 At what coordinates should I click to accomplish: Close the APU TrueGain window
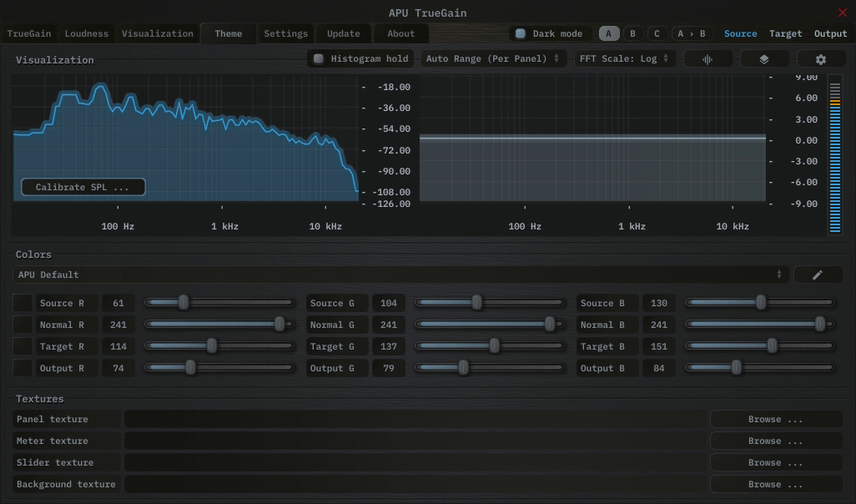click(842, 13)
